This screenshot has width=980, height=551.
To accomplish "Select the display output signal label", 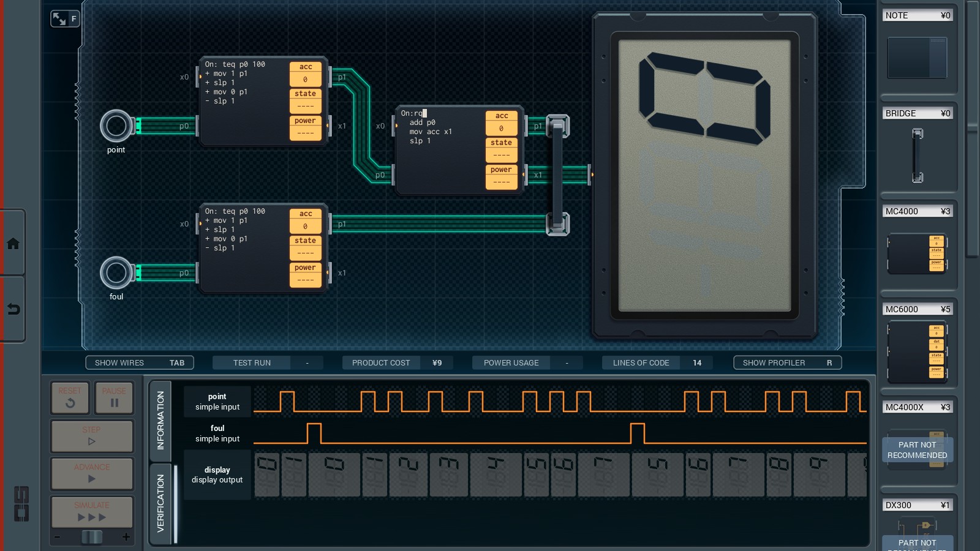I will 217,475.
